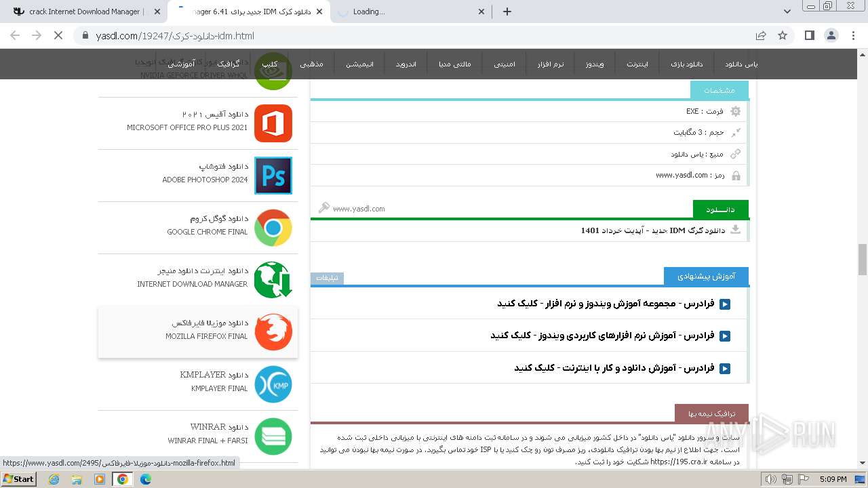Click MOZILLA FIREFOX FINAL text link

point(207,336)
